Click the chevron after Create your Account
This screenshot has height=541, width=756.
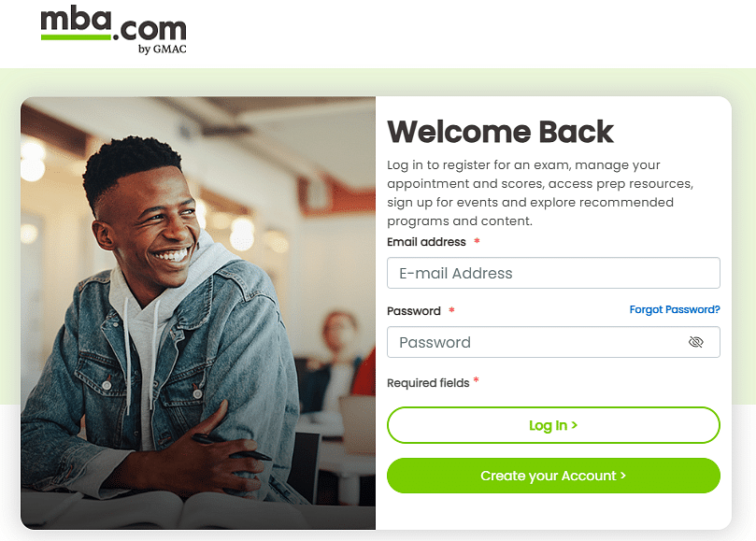[x=623, y=476]
